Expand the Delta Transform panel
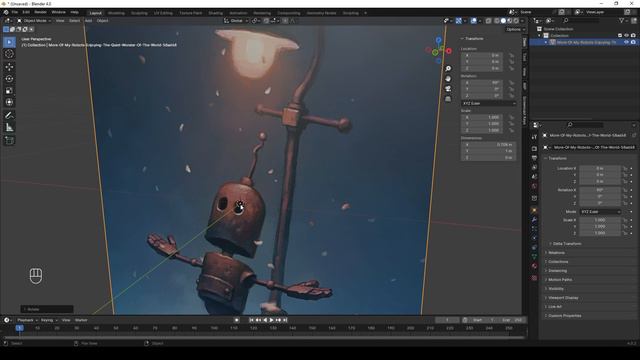The image size is (640, 360). pos(567,244)
